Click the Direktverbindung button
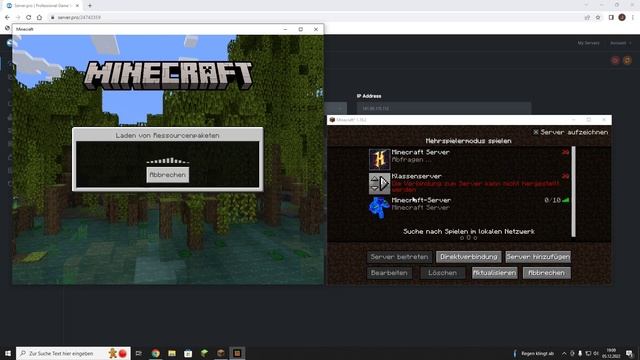 tap(469, 257)
